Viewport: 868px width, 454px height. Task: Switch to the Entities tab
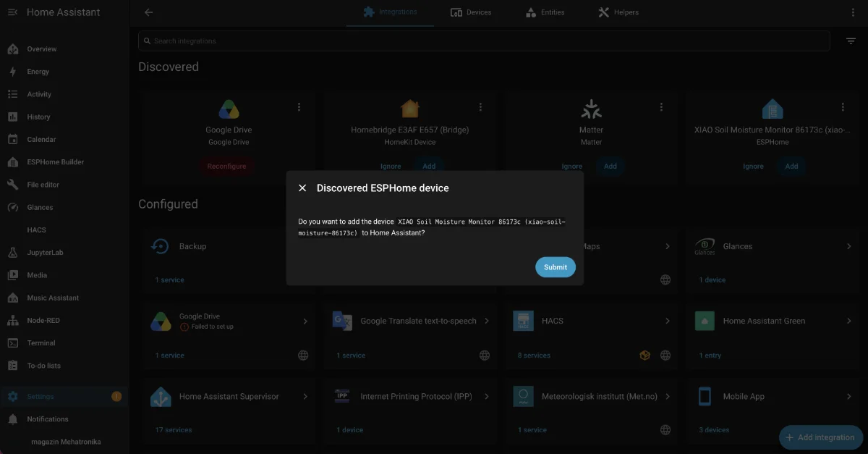click(545, 12)
